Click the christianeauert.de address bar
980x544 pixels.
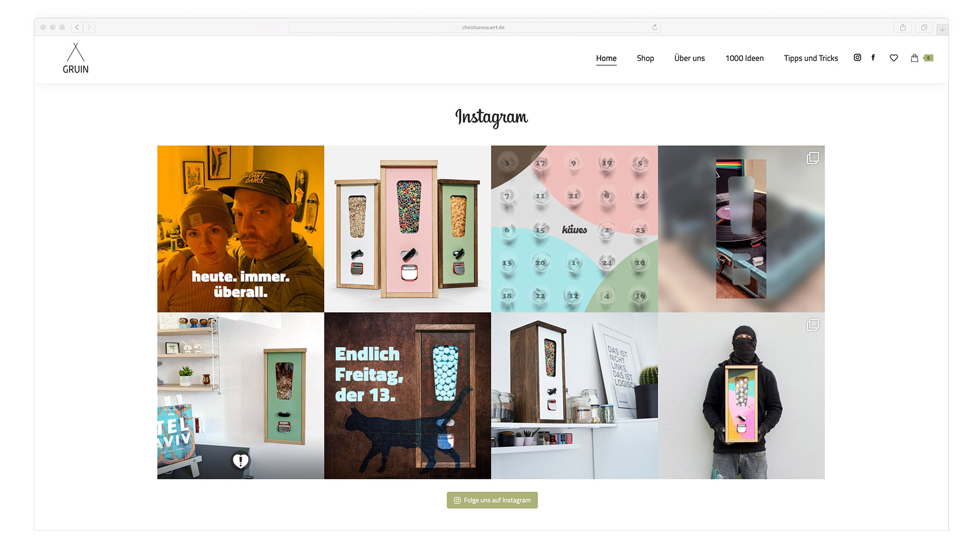[x=475, y=27]
